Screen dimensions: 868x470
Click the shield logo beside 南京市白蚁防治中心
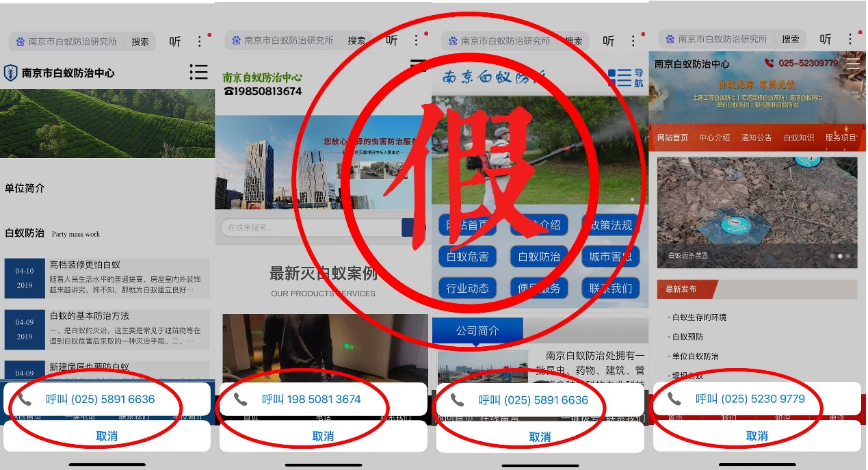pyautogui.click(x=11, y=73)
